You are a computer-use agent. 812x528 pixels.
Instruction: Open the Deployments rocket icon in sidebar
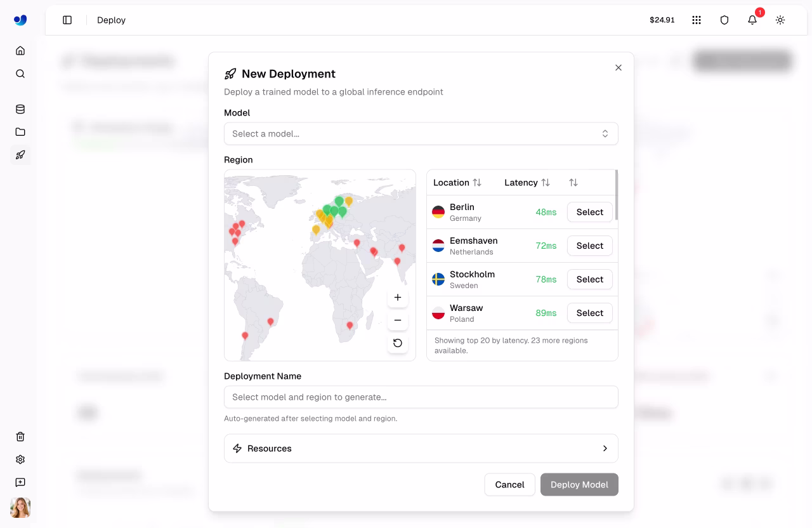click(20, 155)
